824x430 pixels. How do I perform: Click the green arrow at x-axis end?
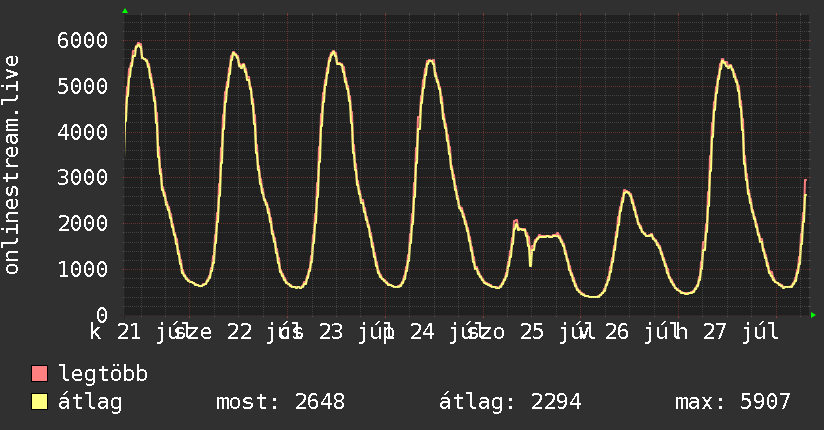coord(813,315)
